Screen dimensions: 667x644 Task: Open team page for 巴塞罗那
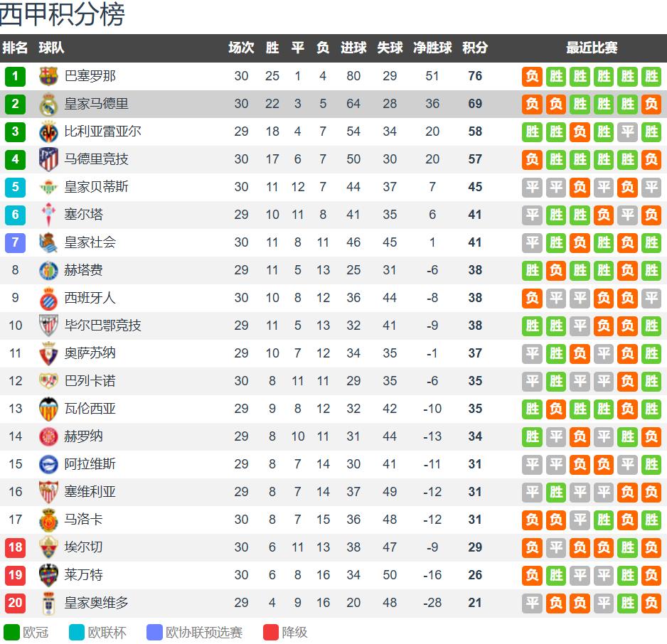tap(90, 76)
